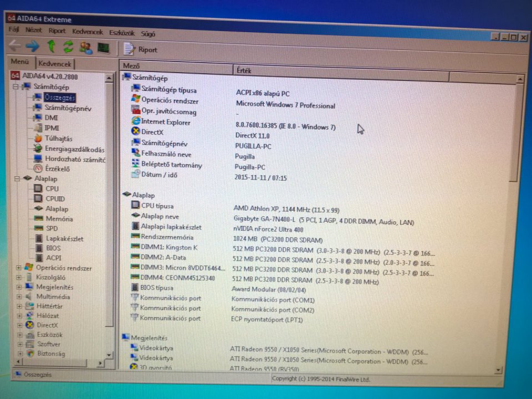This screenshot has width=532, height=399.
Task: Click the green Up arrow icon
Action: [52, 46]
